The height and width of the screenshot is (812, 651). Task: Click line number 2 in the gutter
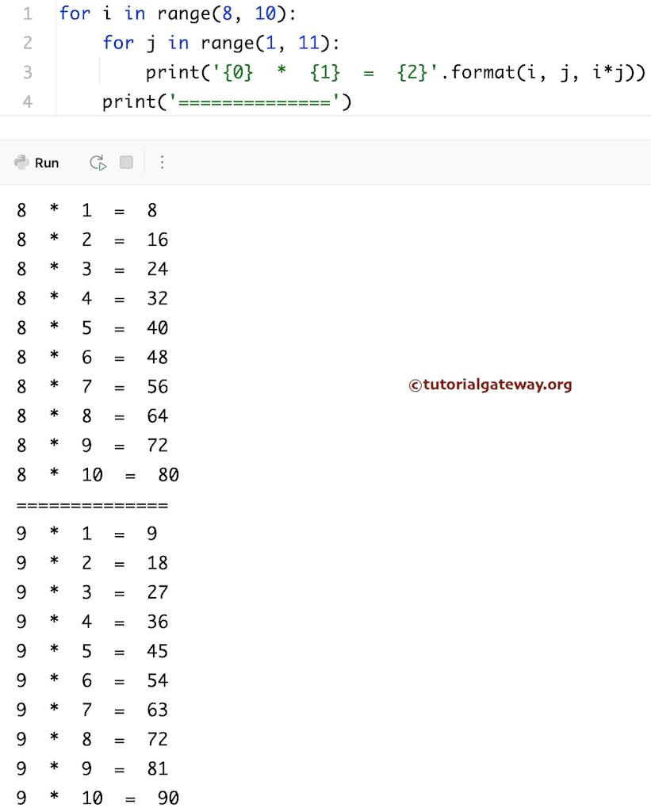[28, 43]
